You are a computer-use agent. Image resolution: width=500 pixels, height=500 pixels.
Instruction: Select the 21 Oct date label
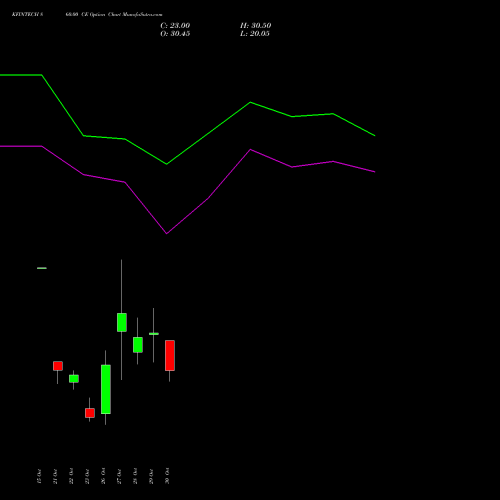click(x=55, y=476)
